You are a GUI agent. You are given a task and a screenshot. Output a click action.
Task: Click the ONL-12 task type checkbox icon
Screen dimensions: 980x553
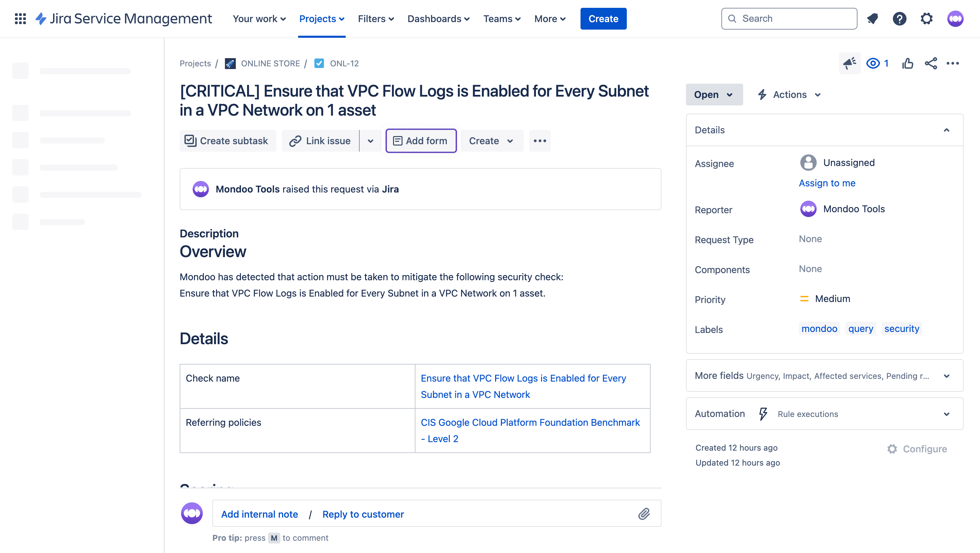point(320,63)
